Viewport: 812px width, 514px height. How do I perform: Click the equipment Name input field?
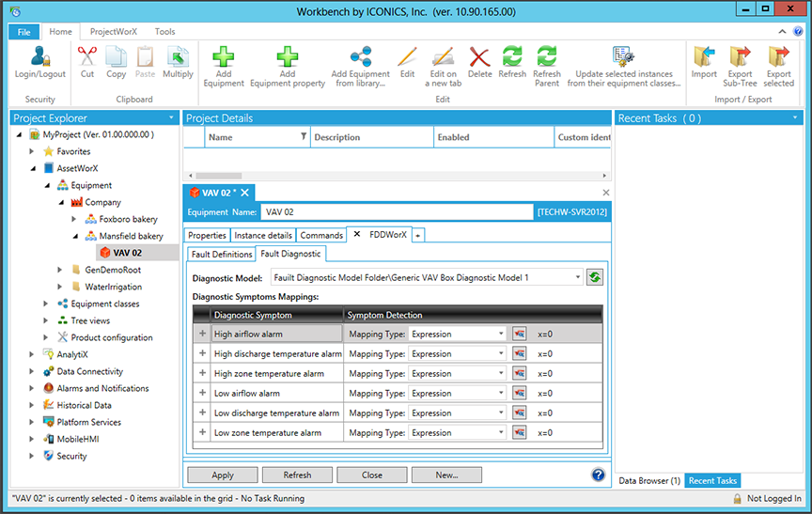(396, 212)
